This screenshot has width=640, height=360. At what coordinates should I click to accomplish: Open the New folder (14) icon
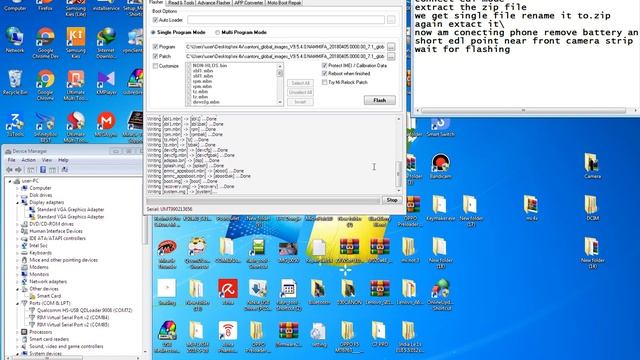pyautogui.click(x=592, y=253)
